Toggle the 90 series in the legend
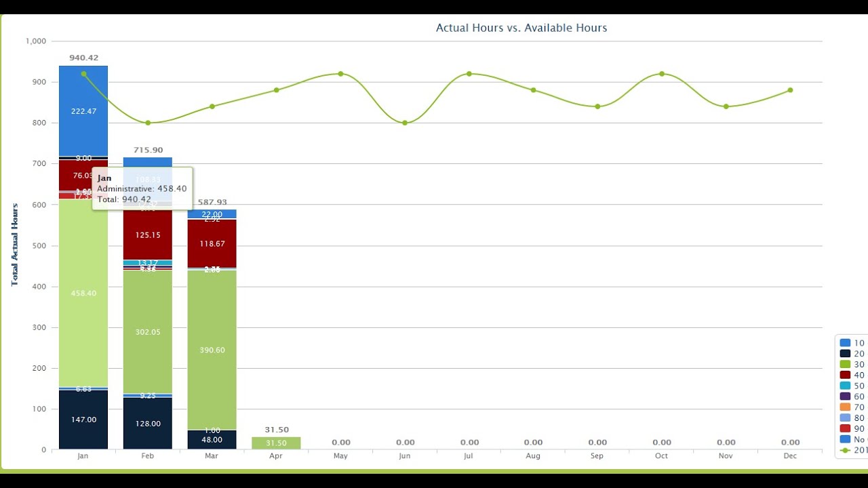The height and width of the screenshot is (488, 868). click(x=853, y=428)
